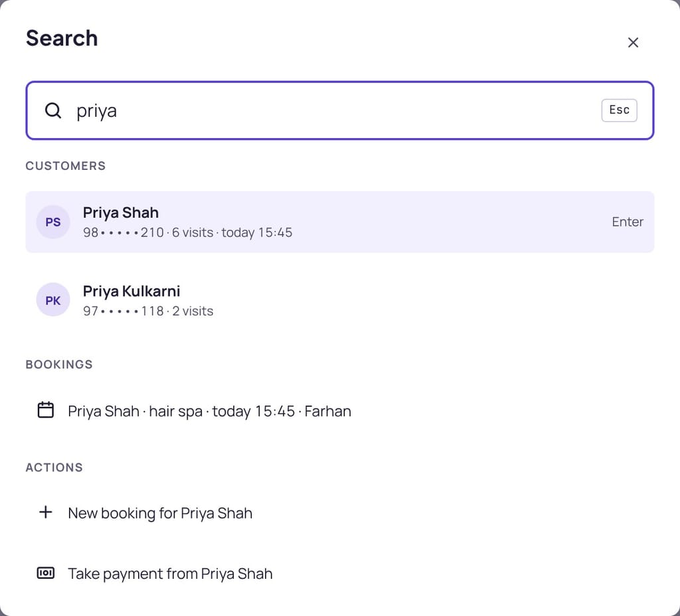Click the Enter hint on Priya Shah row
Image resolution: width=680 pixels, height=616 pixels.
[627, 222]
